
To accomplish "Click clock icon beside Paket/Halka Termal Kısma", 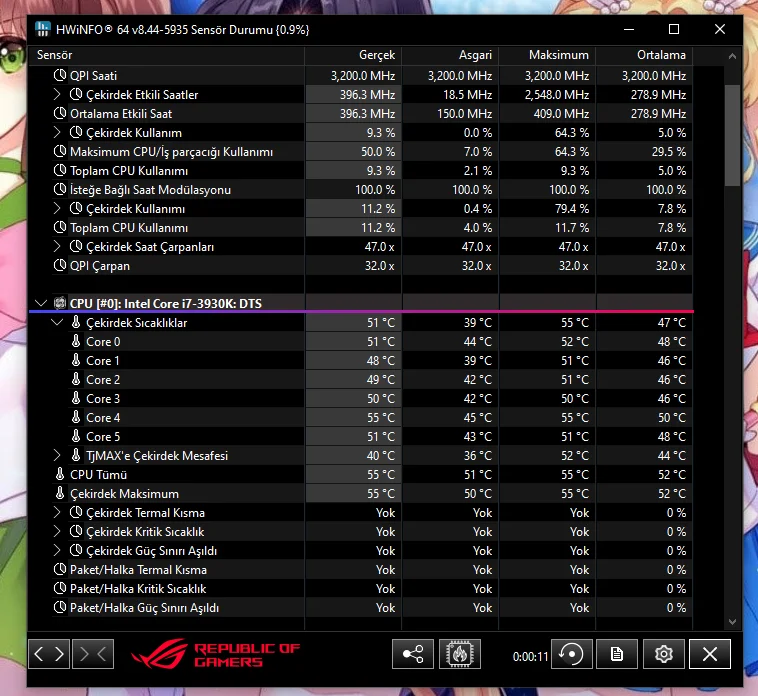I will [x=59, y=569].
